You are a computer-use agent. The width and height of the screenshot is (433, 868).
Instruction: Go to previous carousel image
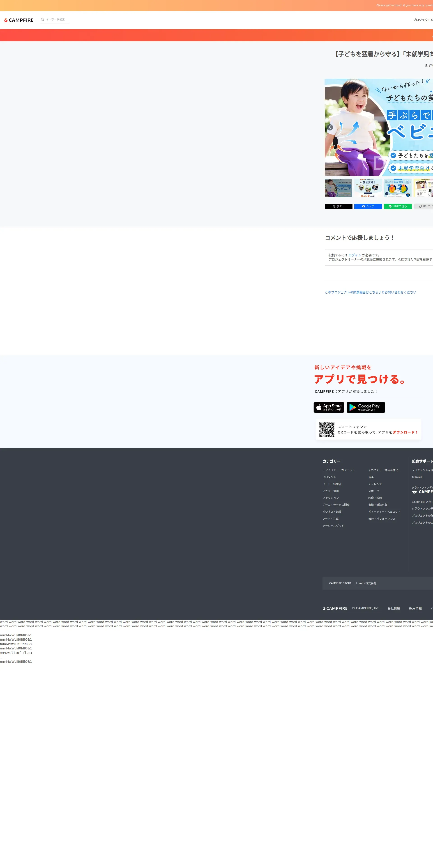[x=330, y=127]
